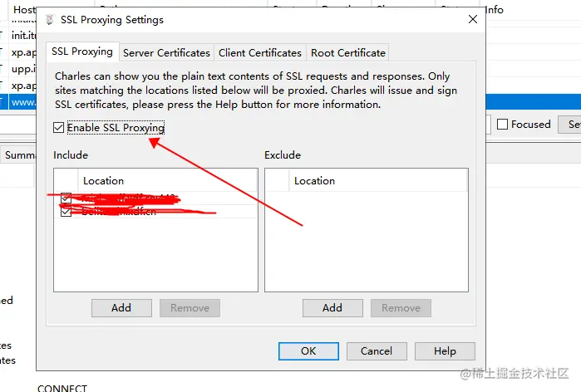Open the Summary tab in main window
581x392 pixels.
click(19, 155)
